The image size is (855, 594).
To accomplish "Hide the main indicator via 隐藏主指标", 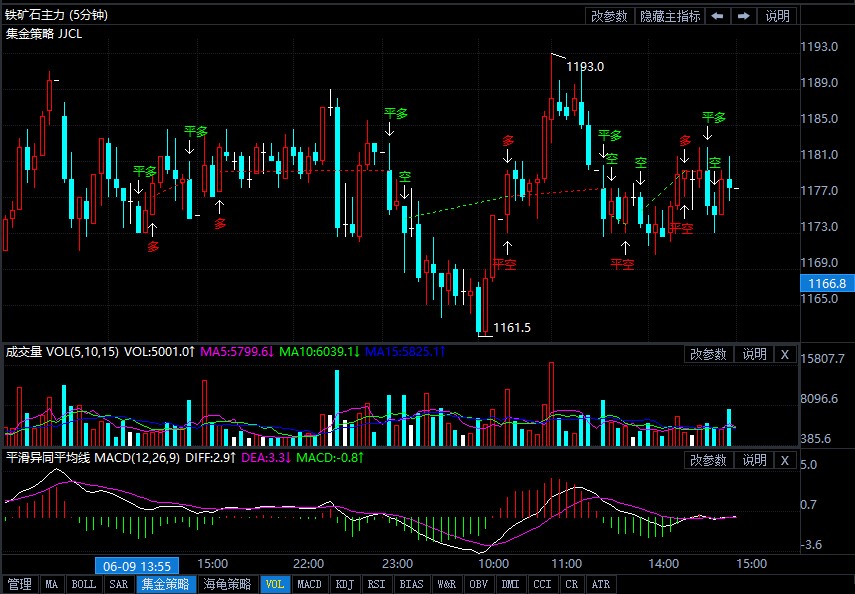I will tap(670, 16).
